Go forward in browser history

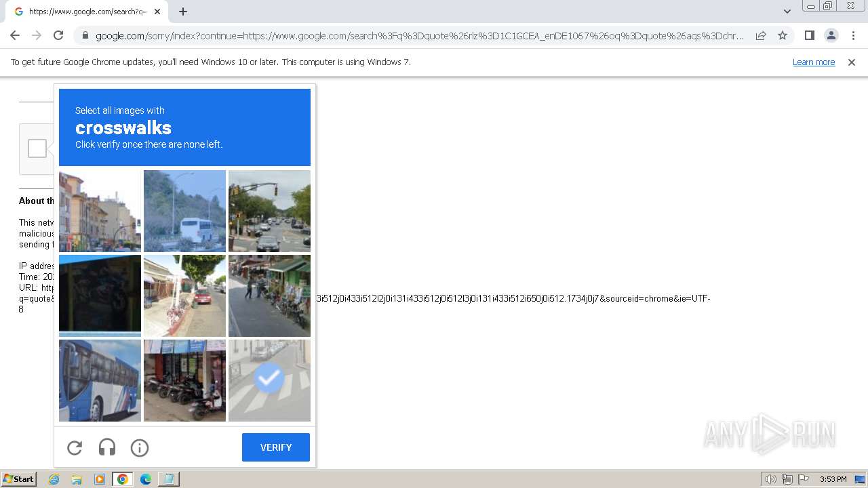tap(37, 35)
